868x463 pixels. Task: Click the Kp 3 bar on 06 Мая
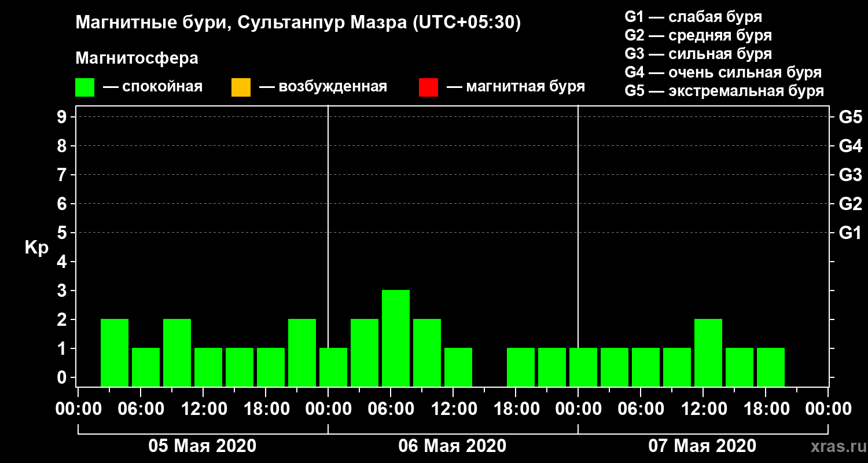click(x=396, y=338)
